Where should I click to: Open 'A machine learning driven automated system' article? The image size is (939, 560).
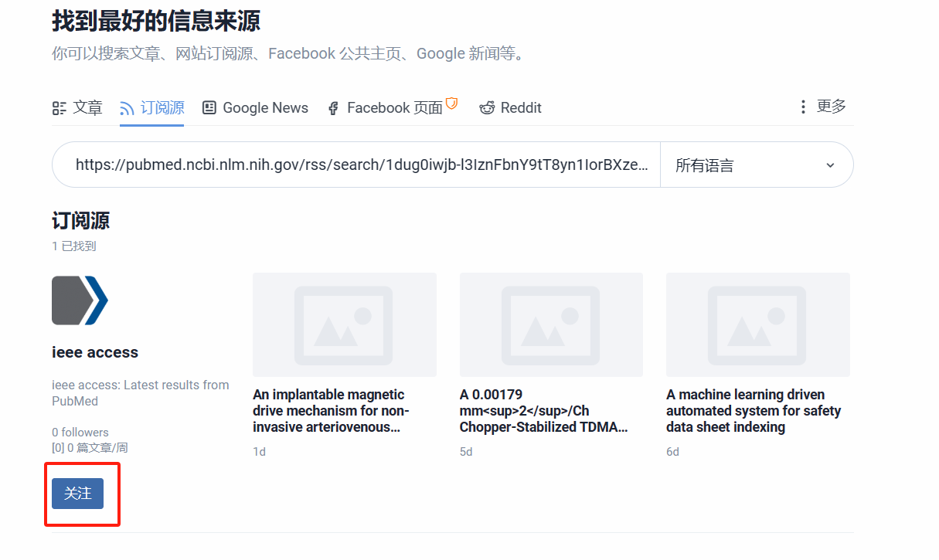754,411
